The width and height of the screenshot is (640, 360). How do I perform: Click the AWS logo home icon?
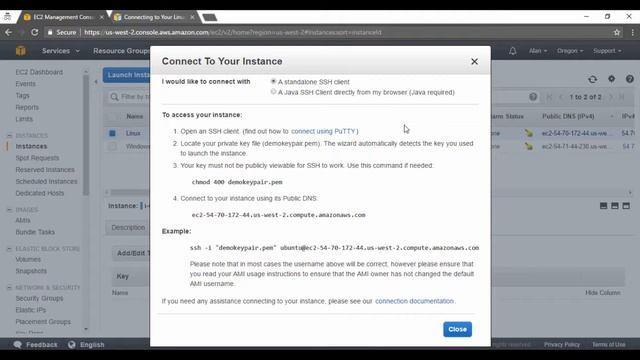point(21,51)
